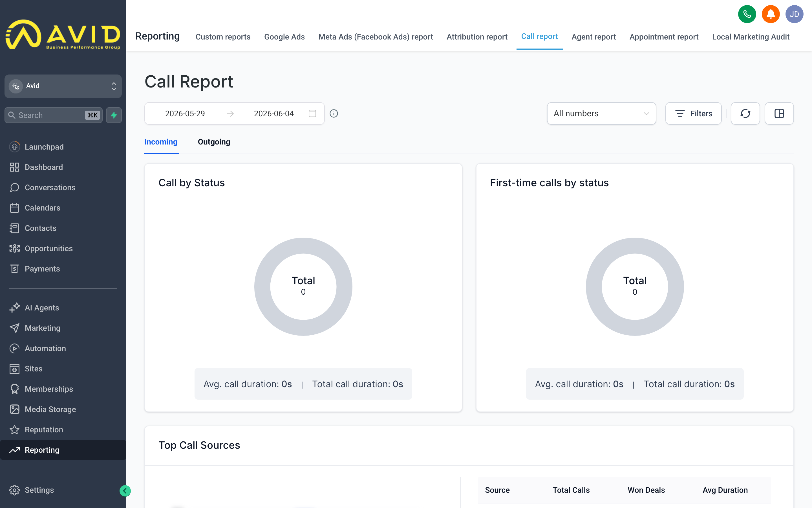This screenshot has height=508, width=812.
Task: Open the orange notifications bell
Action: click(x=771, y=14)
